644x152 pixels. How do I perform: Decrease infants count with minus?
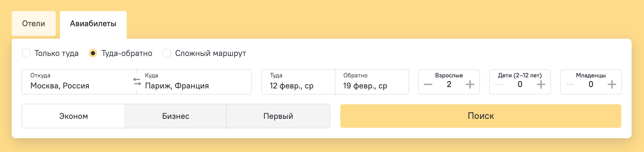pos(570,85)
